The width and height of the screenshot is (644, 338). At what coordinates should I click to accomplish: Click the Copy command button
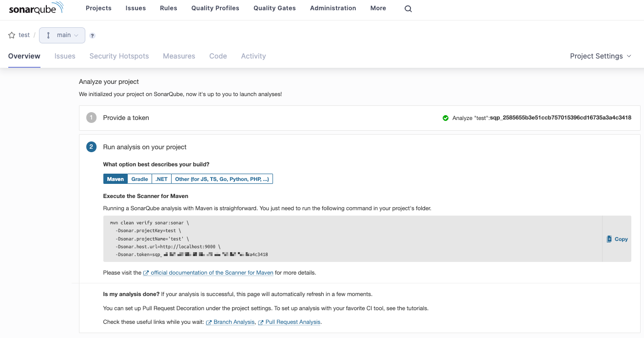point(617,239)
